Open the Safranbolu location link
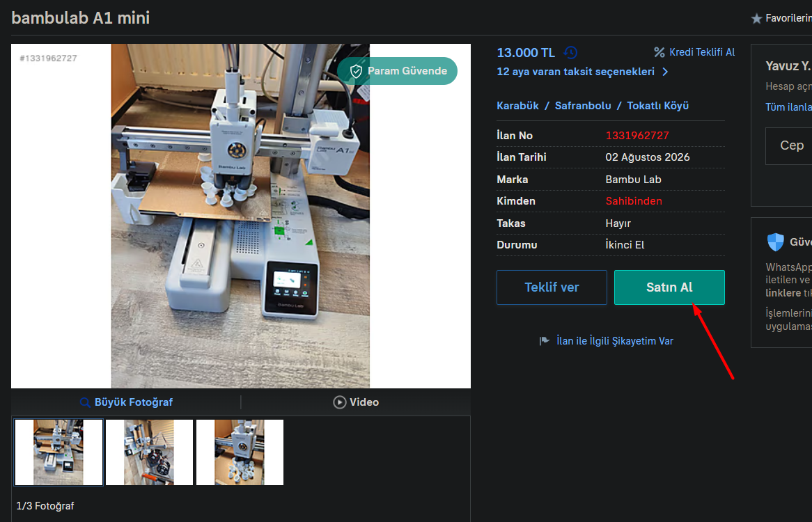 583,106
